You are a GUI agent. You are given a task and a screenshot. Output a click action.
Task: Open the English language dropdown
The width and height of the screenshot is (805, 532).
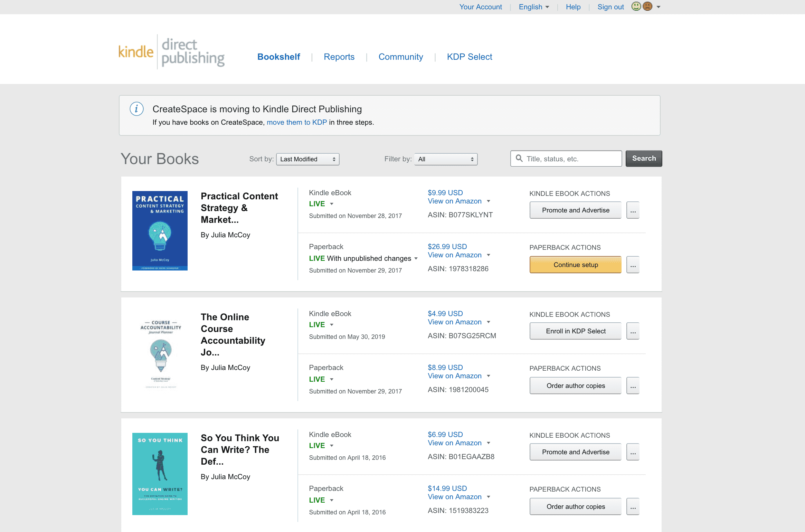pyautogui.click(x=534, y=7)
